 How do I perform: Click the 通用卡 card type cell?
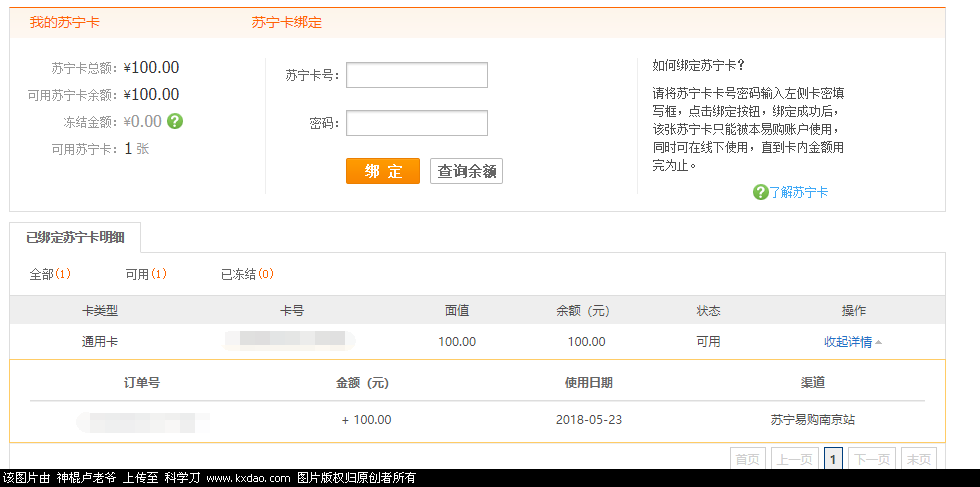(x=99, y=342)
